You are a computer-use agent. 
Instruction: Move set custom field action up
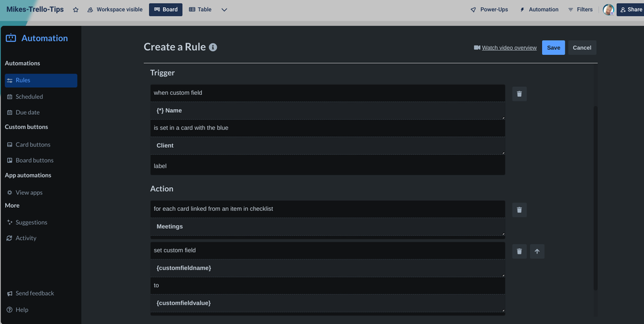pos(537,251)
